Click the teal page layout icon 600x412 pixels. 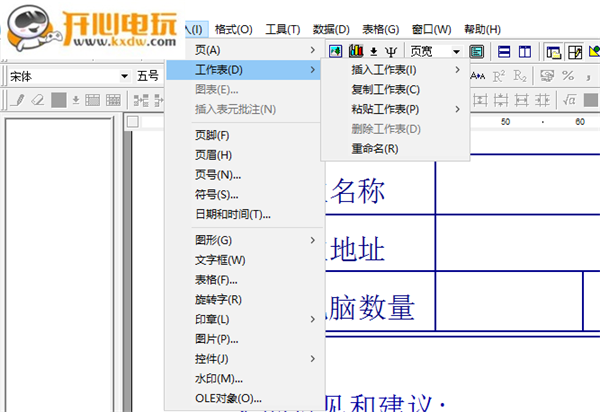[477, 51]
